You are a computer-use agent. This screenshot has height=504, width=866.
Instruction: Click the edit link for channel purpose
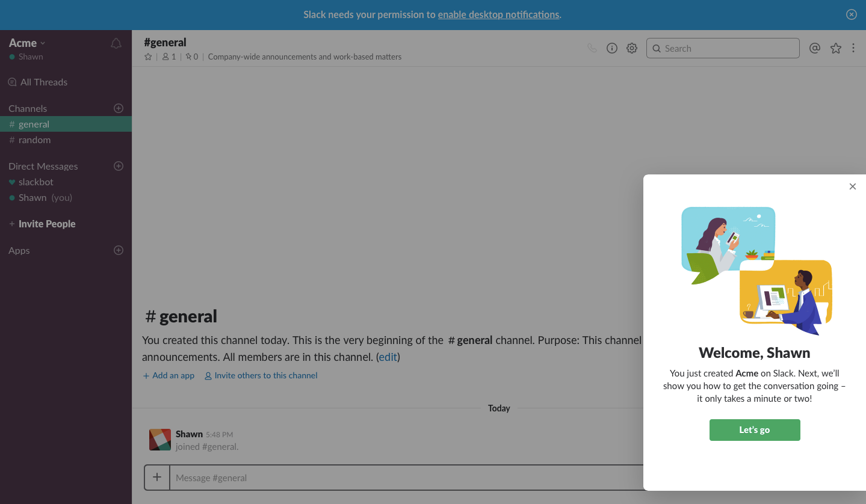tap(388, 357)
